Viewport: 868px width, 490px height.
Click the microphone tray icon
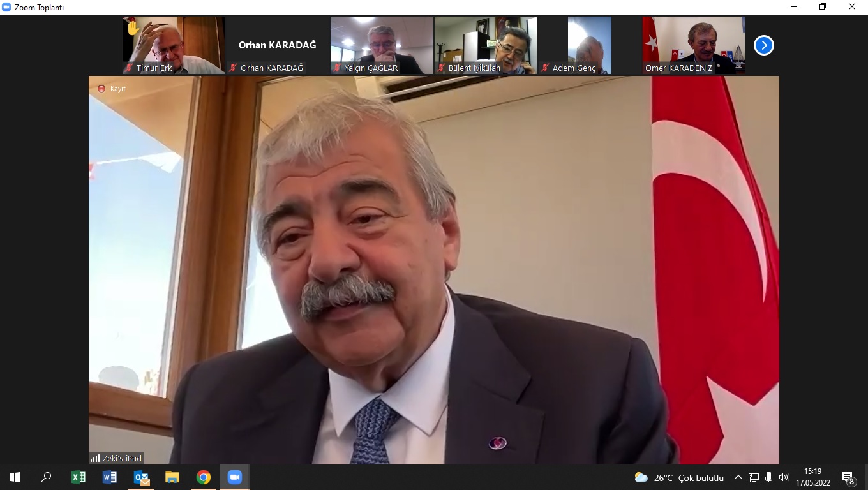768,477
